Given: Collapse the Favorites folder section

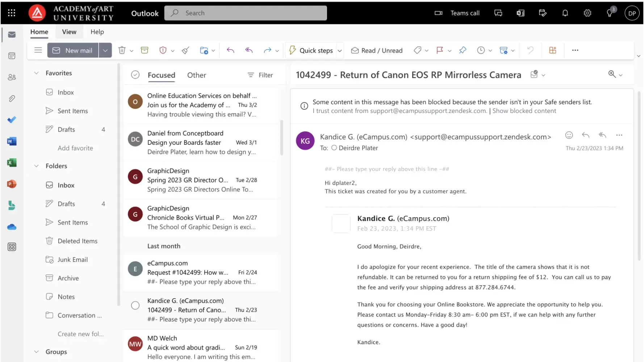Looking at the screenshot, I should pyautogui.click(x=36, y=73).
